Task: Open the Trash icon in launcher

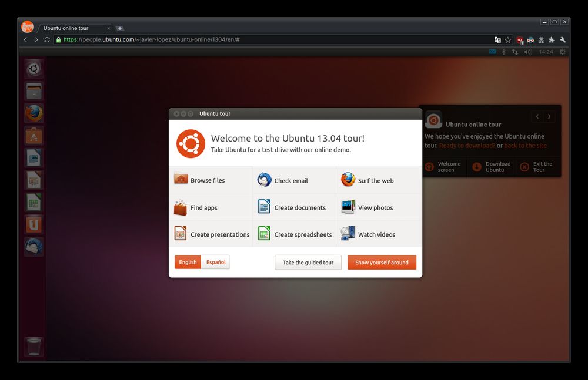Action: tap(34, 347)
